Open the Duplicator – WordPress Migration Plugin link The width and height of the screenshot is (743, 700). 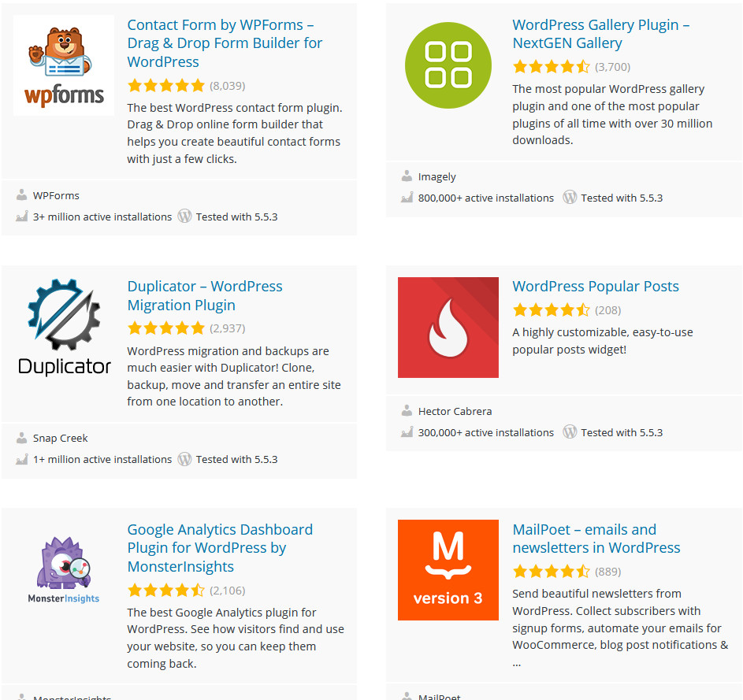204,295
